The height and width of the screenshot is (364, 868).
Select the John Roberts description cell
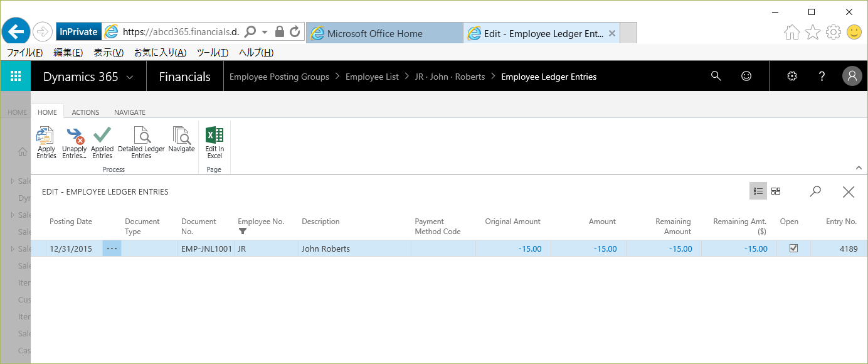[x=354, y=249]
